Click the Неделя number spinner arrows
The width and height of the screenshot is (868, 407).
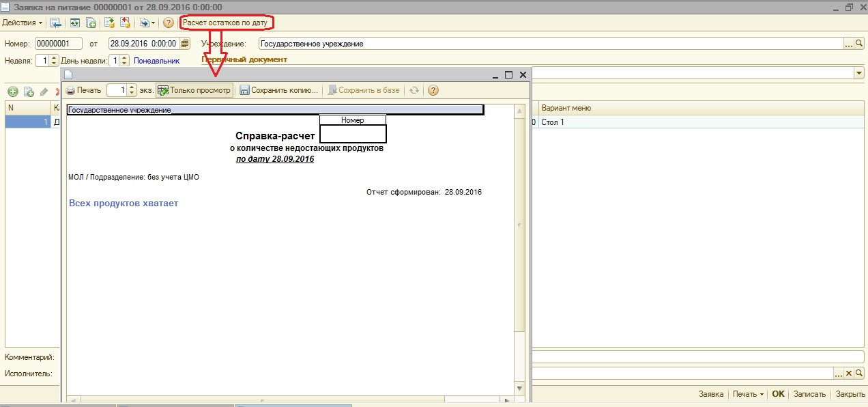tap(55, 60)
